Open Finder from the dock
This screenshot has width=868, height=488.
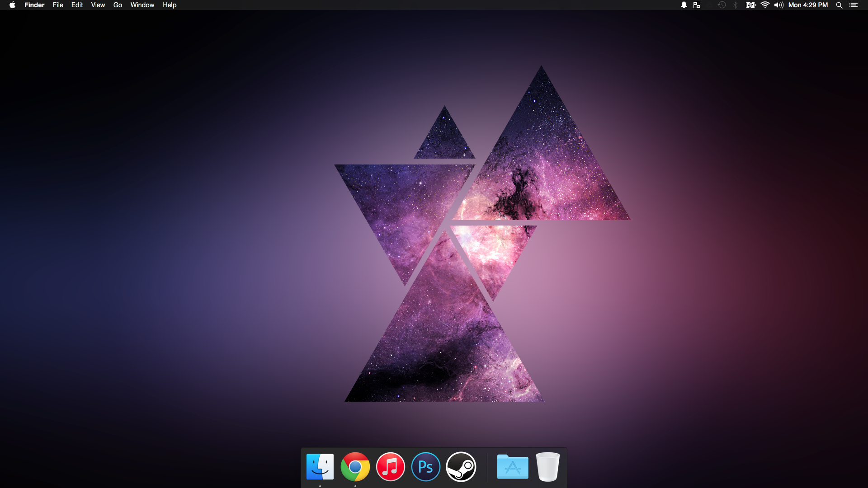[x=320, y=467]
